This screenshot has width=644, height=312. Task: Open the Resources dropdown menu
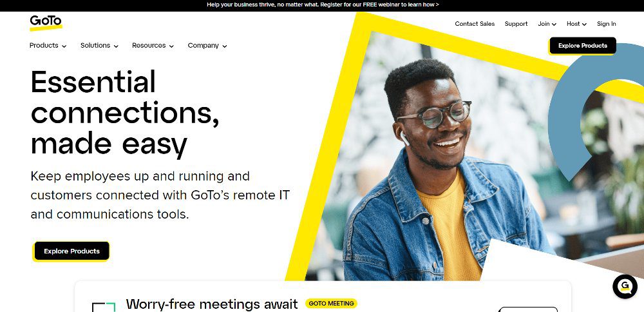pos(153,46)
